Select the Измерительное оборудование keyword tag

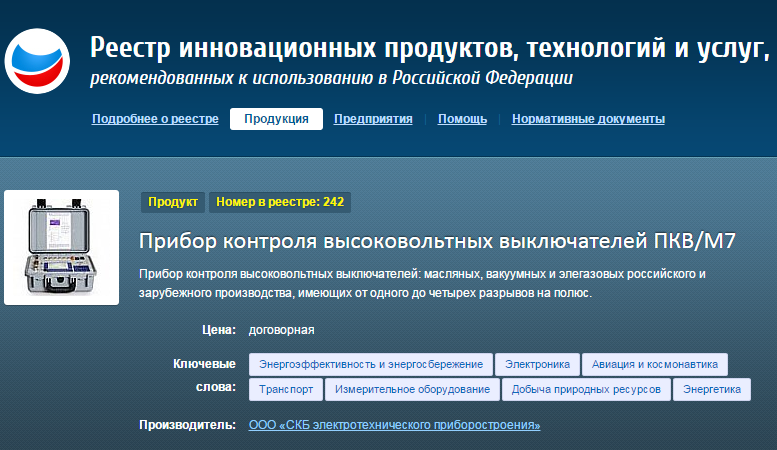[x=412, y=390]
